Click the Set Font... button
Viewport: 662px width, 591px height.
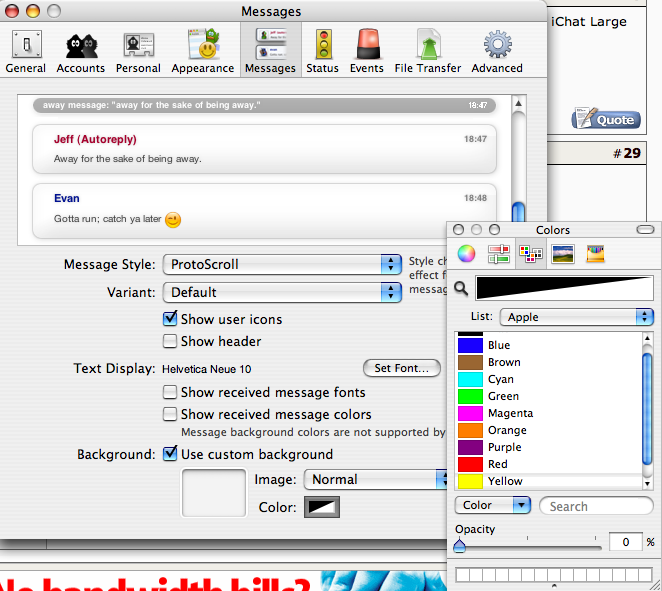point(402,369)
